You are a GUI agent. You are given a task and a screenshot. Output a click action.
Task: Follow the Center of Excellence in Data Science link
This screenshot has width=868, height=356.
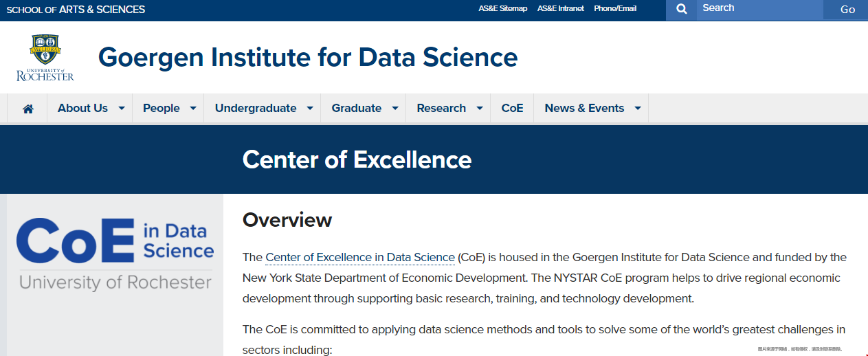(x=360, y=257)
